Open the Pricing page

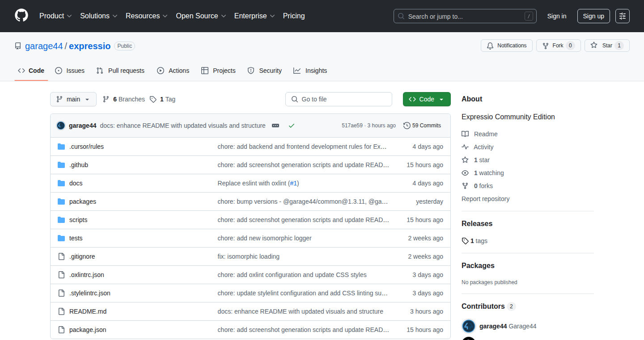294,16
